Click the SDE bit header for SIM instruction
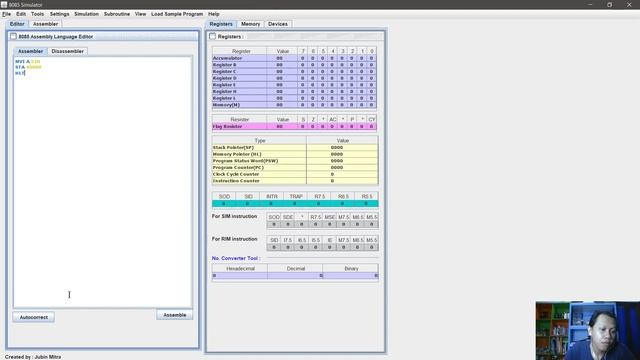 [x=288, y=217]
